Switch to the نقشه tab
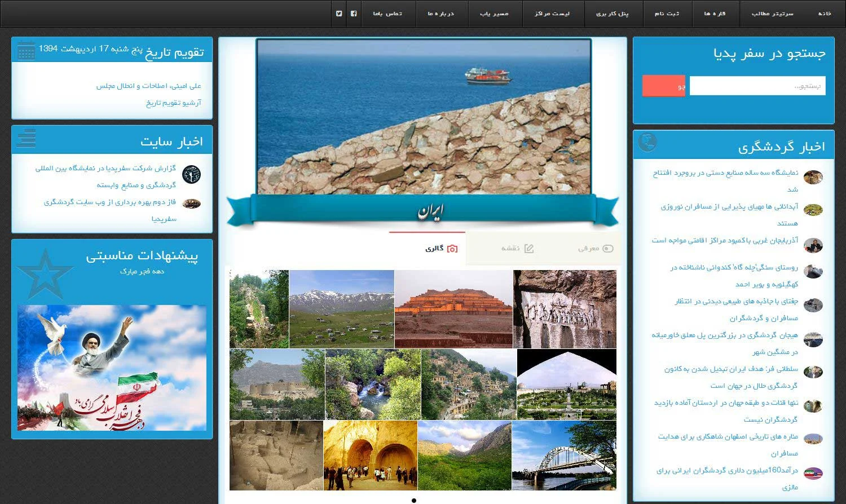 tap(504, 249)
